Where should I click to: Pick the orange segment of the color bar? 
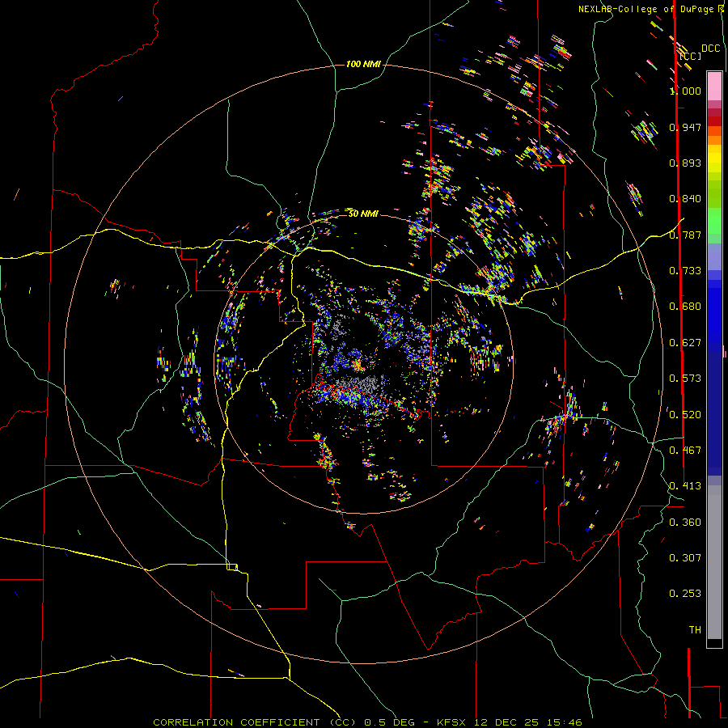(714, 136)
